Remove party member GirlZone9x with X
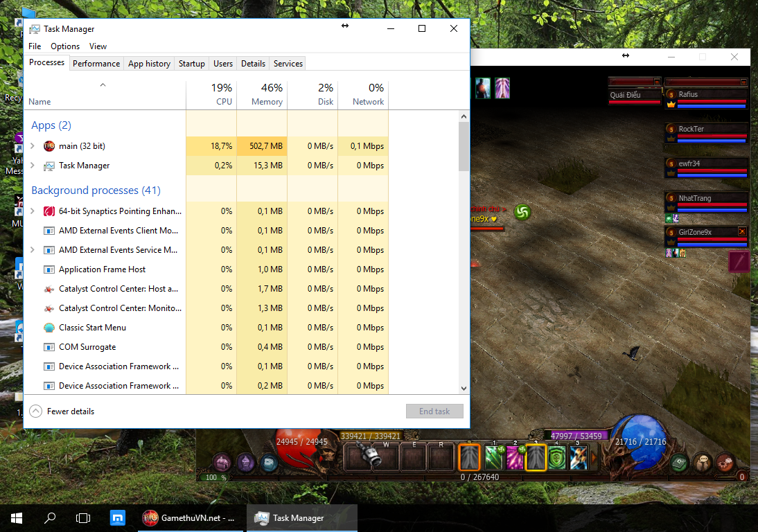The image size is (758, 532). click(x=742, y=231)
